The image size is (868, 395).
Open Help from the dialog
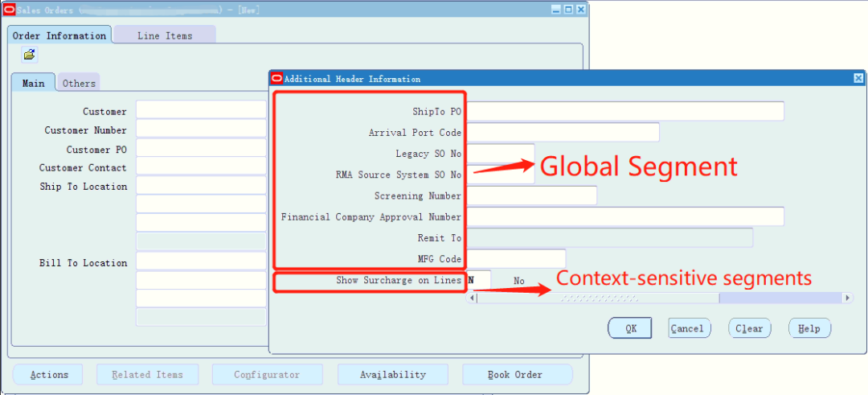pyautogui.click(x=809, y=328)
